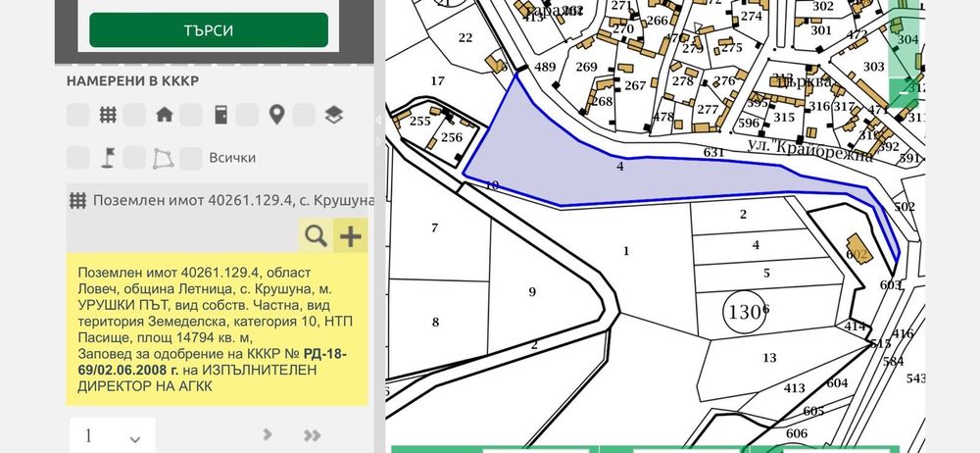Click parcel 8 on the map

pos(436,323)
